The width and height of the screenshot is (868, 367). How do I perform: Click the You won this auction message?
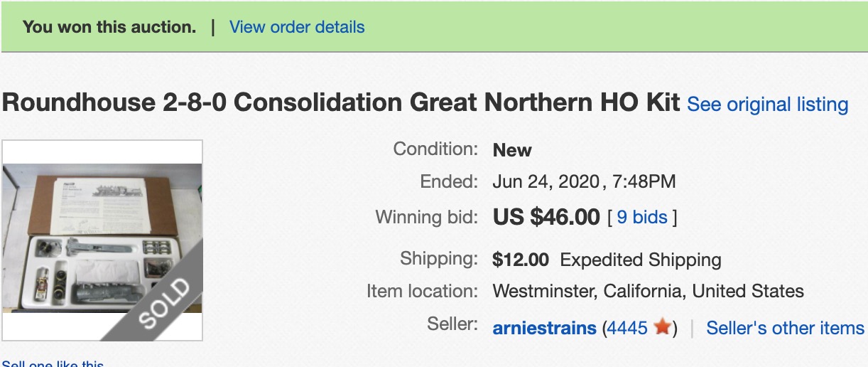109,27
